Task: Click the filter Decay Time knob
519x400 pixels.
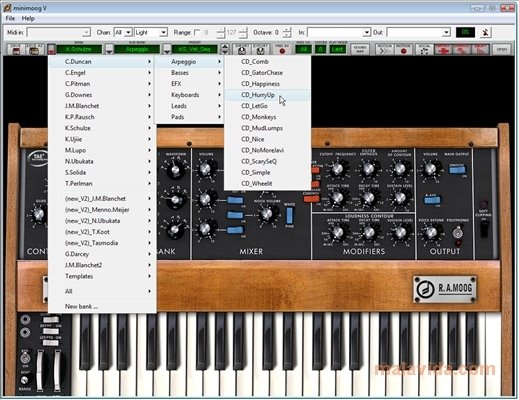Action: (368, 198)
